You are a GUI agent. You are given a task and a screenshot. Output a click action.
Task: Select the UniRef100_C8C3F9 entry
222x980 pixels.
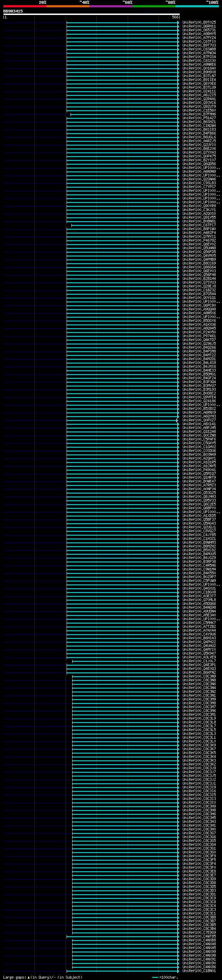click(199, 856)
